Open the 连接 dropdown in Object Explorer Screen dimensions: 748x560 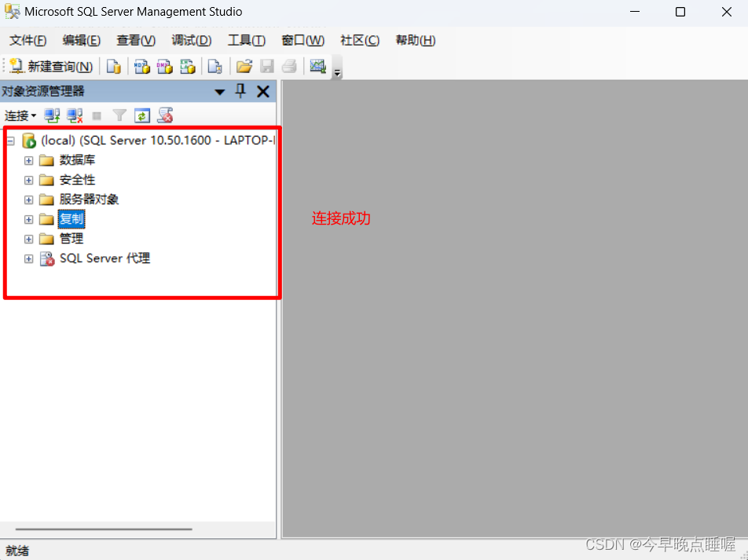20,115
